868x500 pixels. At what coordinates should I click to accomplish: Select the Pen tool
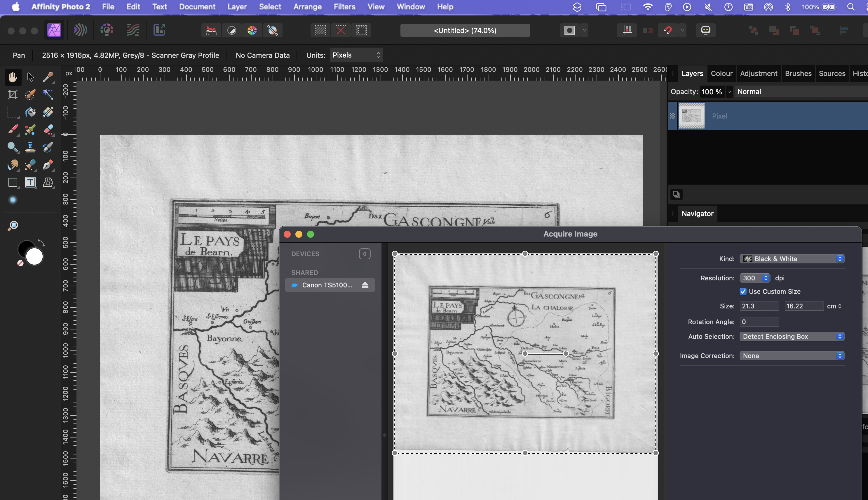click(48, 165)
